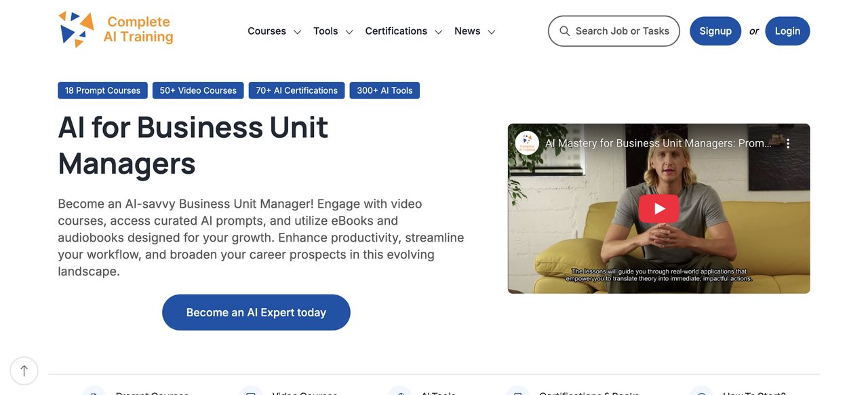The width and height of the screenshot is (868, 395).
Task: Select the 70+ AI Certifications badge
Action: click(x=296, y=90)
